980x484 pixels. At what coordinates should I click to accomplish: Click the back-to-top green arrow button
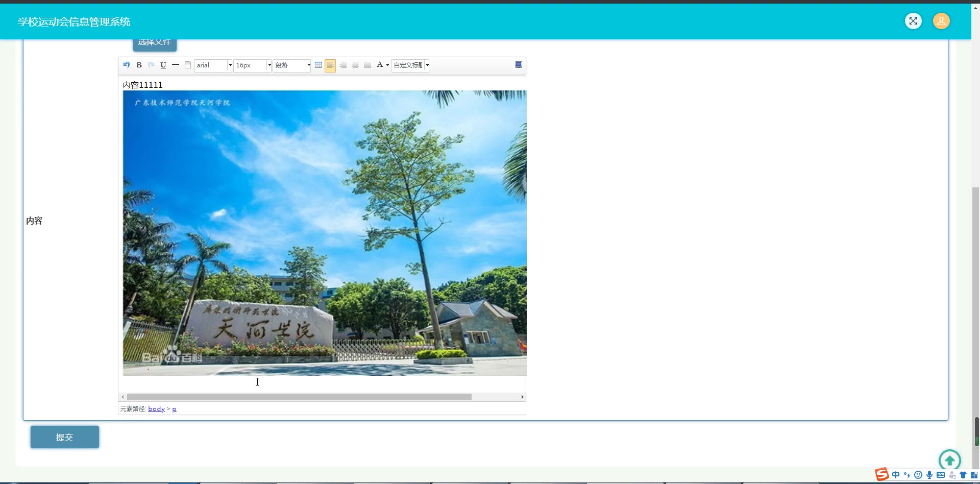950,461
